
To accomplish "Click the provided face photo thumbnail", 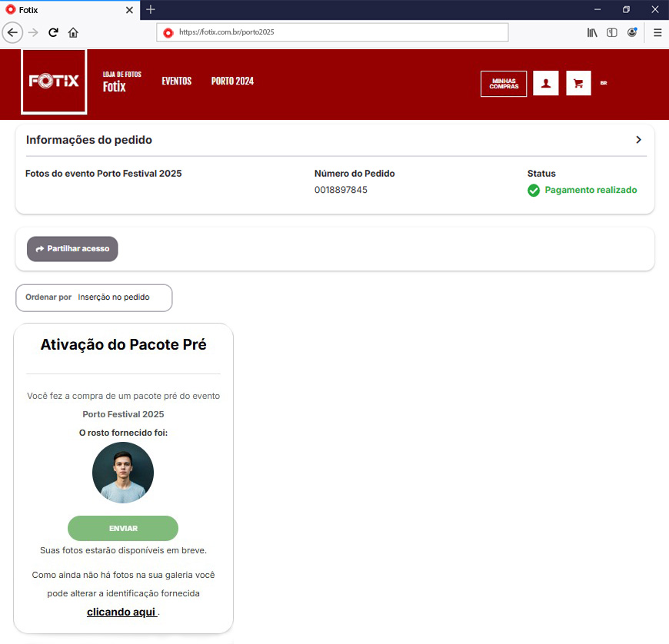I will [123, 473].
